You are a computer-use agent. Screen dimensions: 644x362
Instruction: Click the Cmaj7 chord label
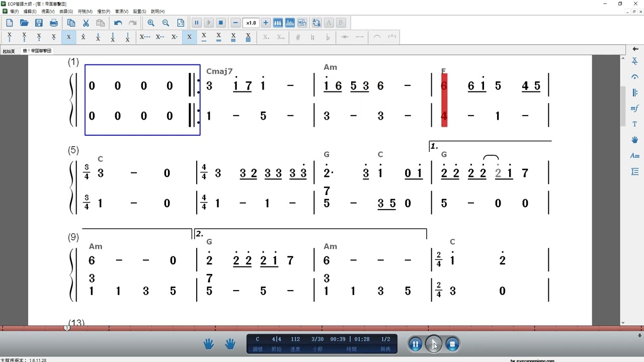(219, 71)
